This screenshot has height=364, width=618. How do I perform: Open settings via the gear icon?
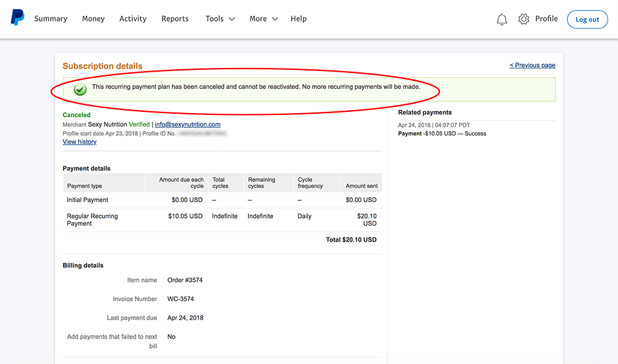pyautogui.click(x=523, y=19)
